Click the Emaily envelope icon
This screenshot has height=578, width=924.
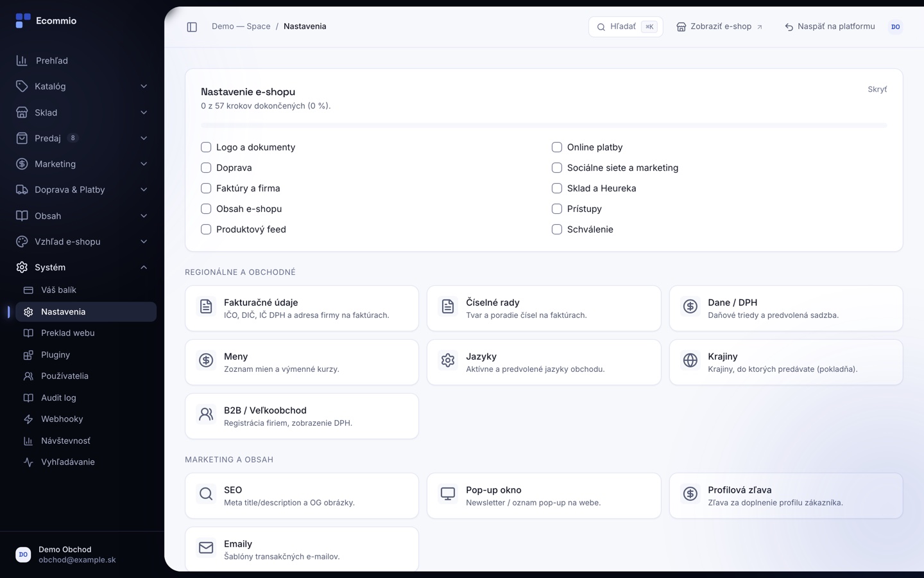coord(206,548)
